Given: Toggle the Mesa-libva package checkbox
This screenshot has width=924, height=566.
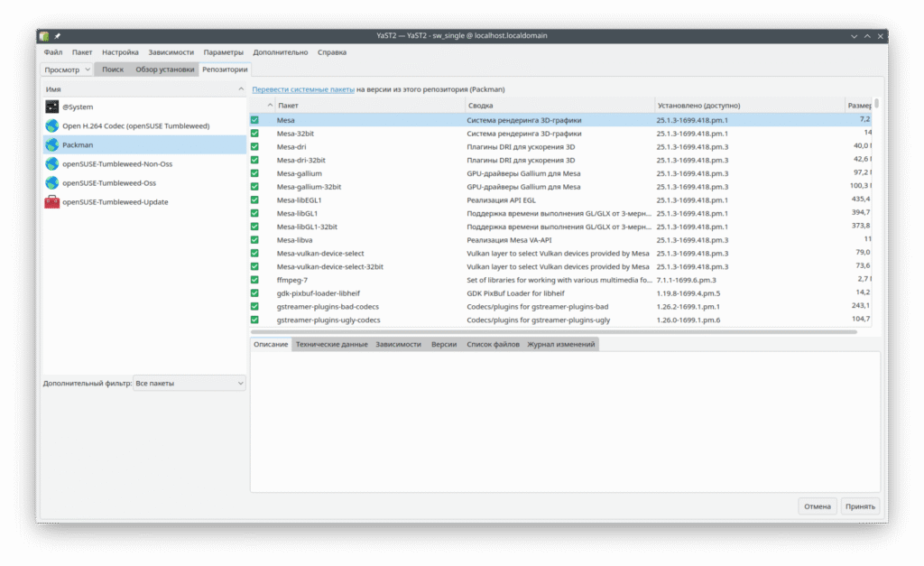Looking at the screenshot, I should (x=254, y=240).
